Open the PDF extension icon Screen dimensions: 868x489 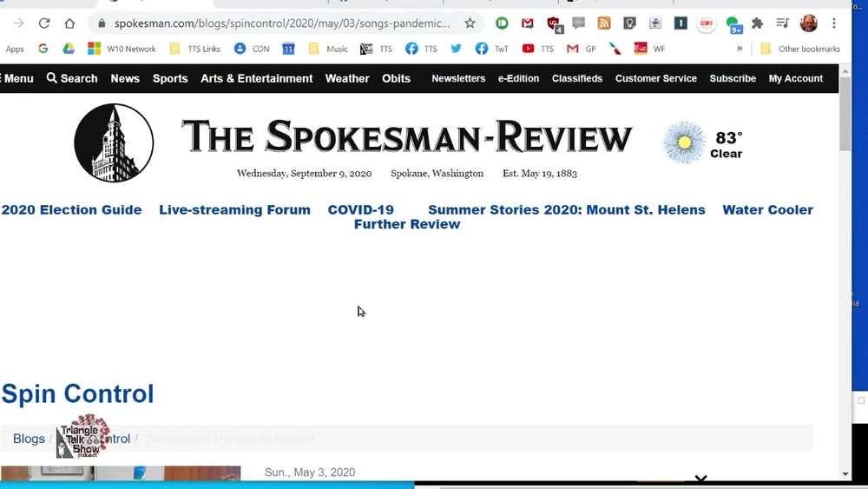pos(707,23)
